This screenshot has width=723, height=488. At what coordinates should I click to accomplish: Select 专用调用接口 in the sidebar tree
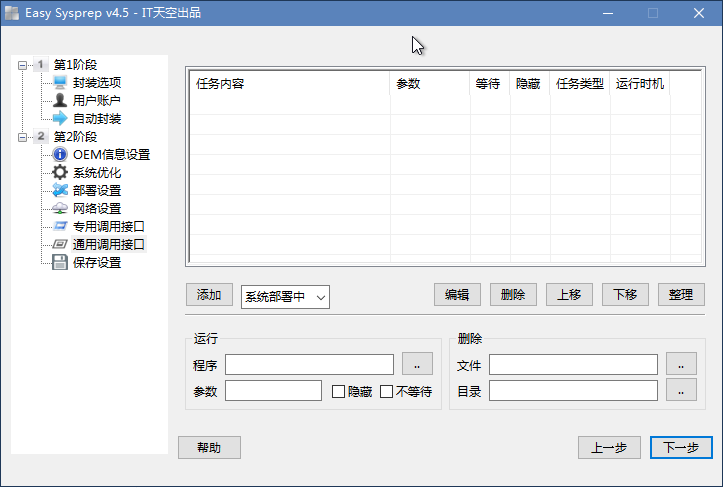coord(108,227)
